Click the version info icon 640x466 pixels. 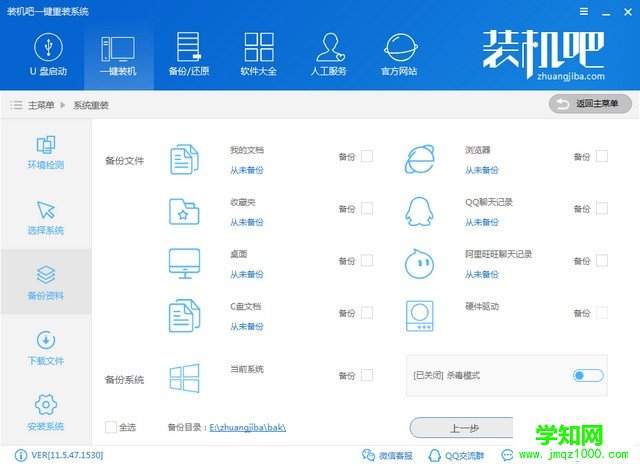[x=20, y=455]
